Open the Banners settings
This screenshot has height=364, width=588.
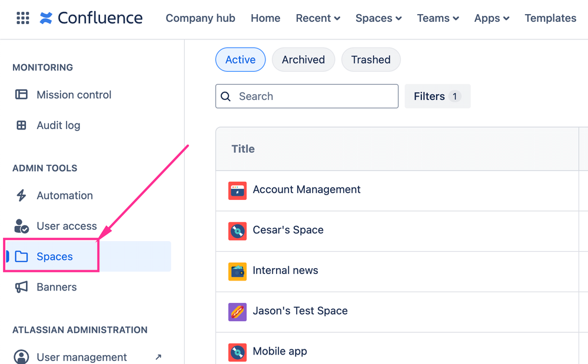[57, 287]
